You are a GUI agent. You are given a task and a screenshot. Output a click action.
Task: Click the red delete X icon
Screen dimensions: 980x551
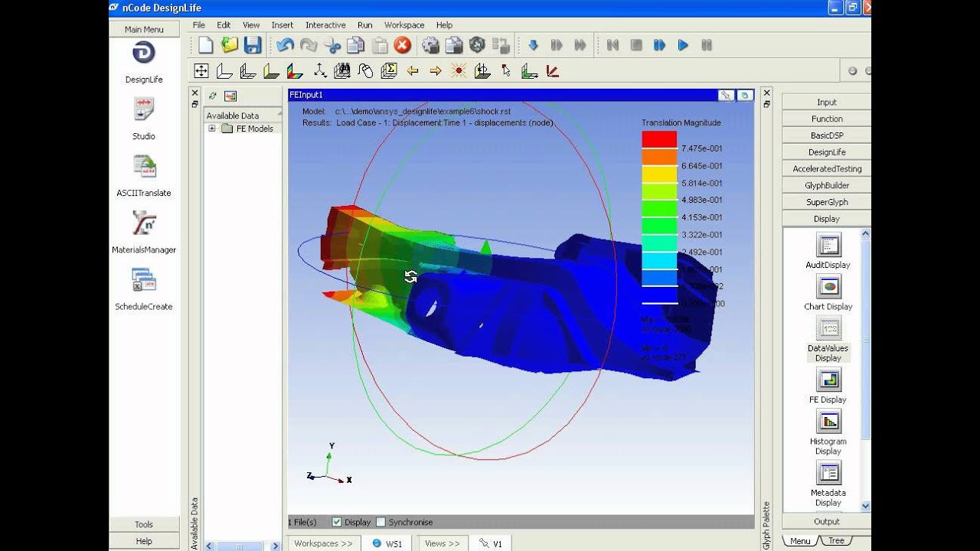pyautogui.click(x=402, y=45)
